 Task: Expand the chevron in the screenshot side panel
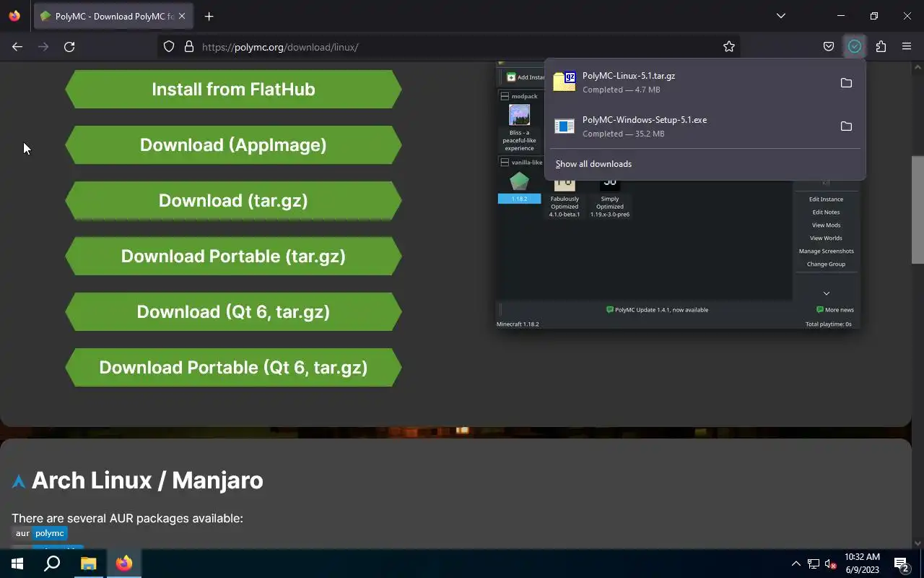coord(827,293)
